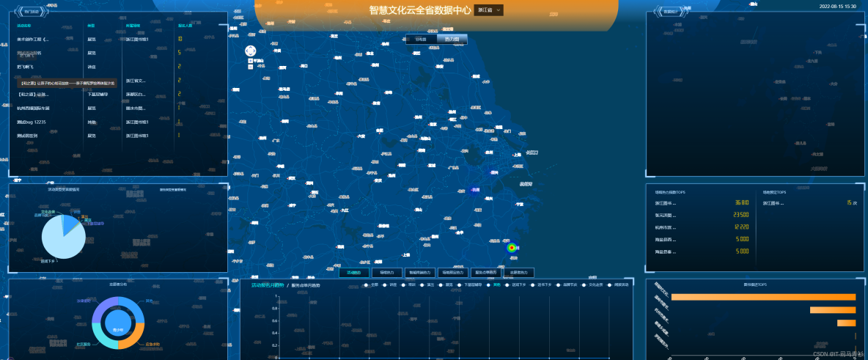This screenshot has width=868, height=360.
Task: Open the 热门活动 panel header
Action: [31, 10]
